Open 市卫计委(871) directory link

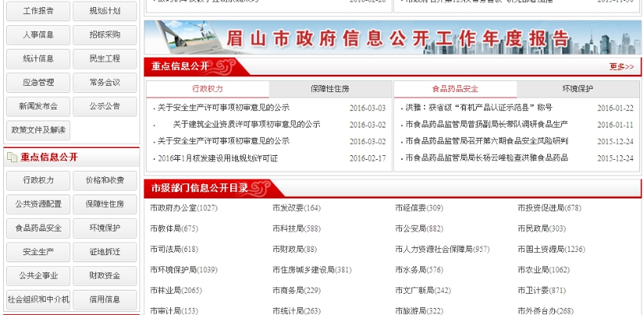(542, 291)
